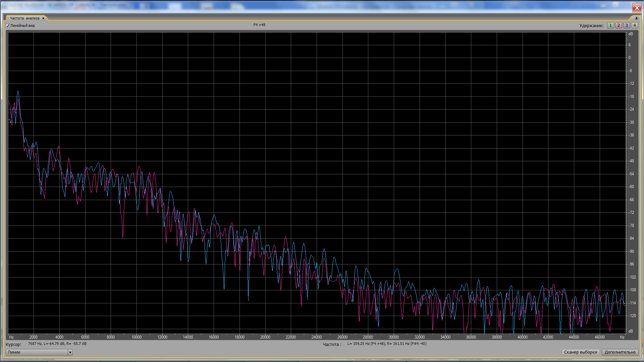Open the panel options arrow menu
The height and width of the screenshot is (362, 644).
[x=637, y=18]
